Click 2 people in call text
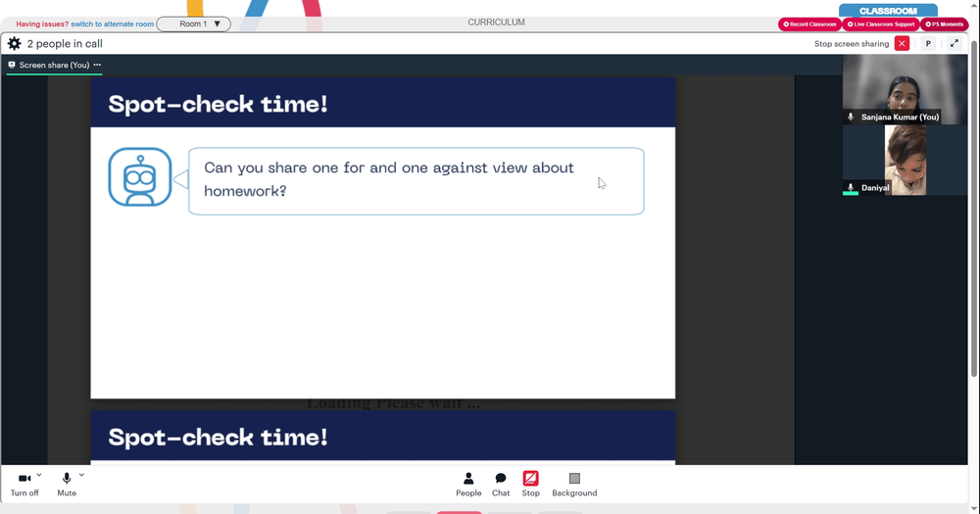 coord(65,44)
